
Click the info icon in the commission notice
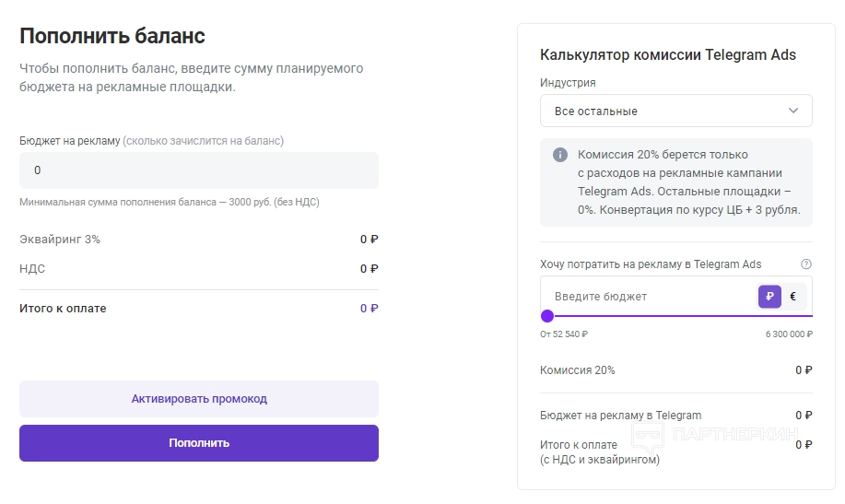click(559, 155)
